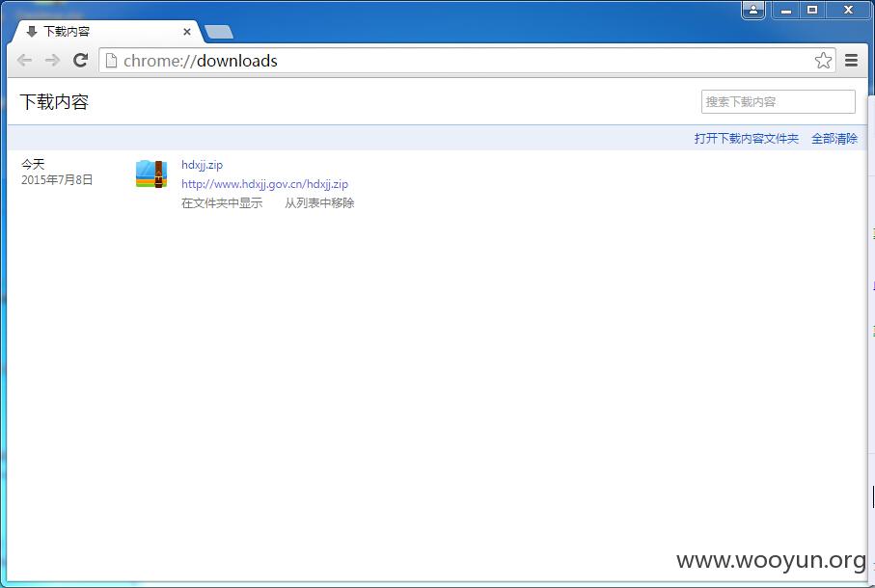Image resolution: width=875 pixels, height=588 pixels.
Task: Open the Chrome hamburger menu
Action: pyautogui.click(x=851, y=60)
